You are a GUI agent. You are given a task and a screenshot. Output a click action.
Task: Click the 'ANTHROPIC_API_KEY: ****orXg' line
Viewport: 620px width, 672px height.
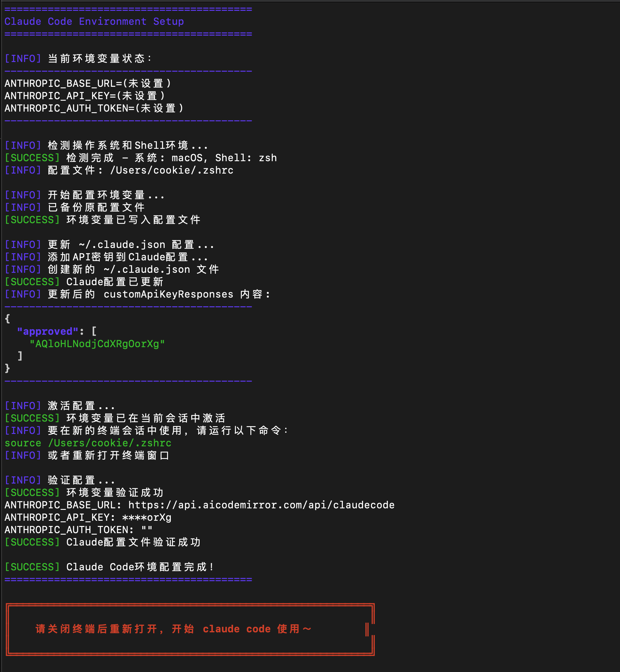click(88, 517)
